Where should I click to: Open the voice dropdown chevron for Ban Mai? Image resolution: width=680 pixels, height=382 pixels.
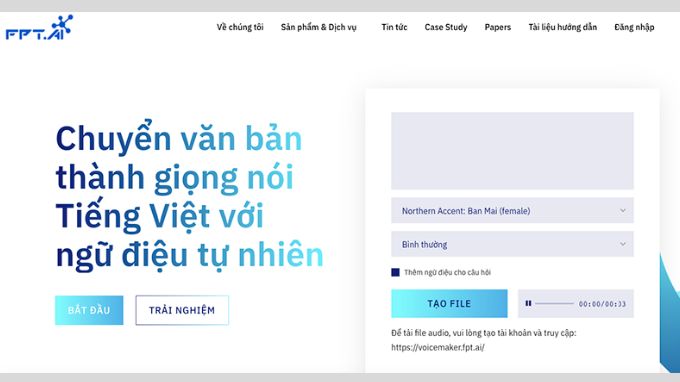coord(623,211)
